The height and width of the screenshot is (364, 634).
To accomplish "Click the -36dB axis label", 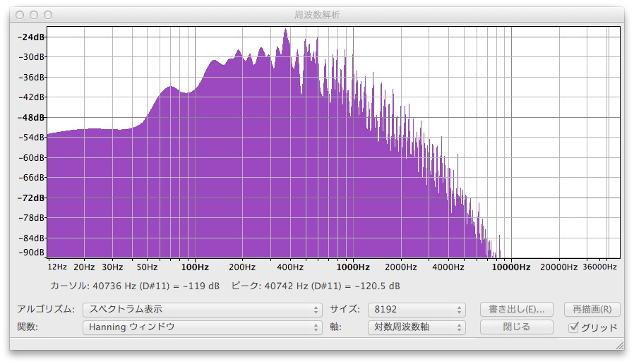I will tap(32, 77).
